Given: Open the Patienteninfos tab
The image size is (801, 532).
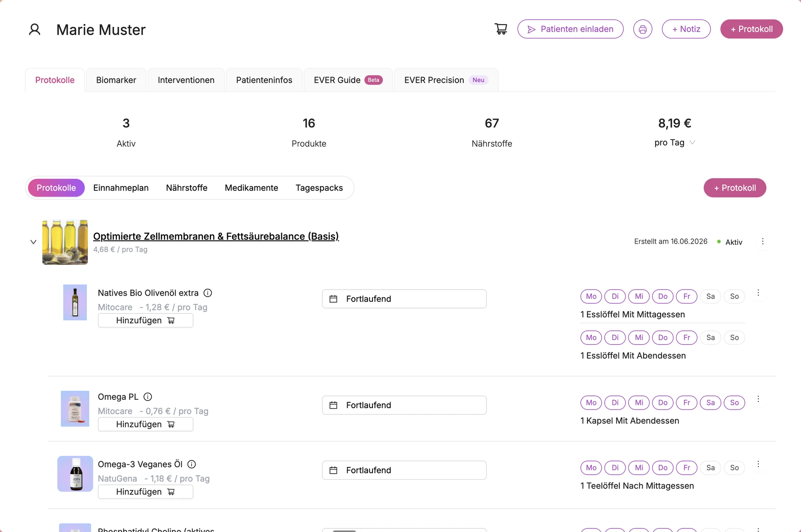Looking at the screenshot, I should click(x=264, y=80).
